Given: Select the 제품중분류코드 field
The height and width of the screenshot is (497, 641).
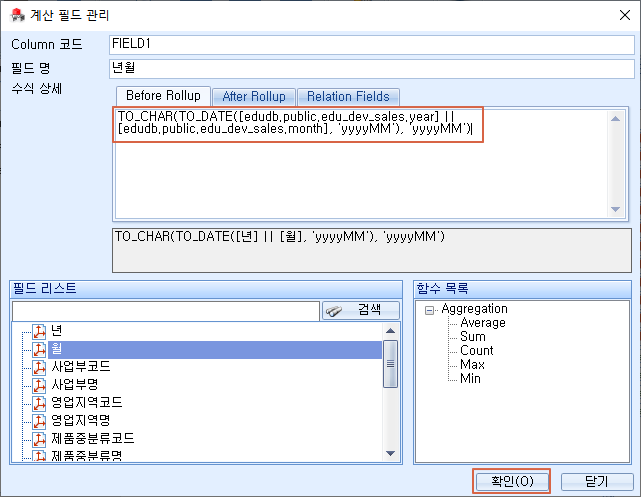Looking at the screenshot, I should point(92,439).
